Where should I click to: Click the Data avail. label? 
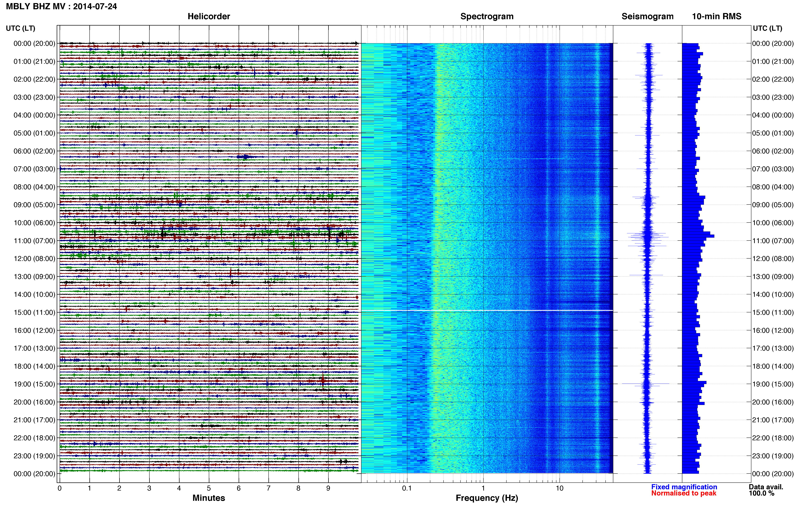click(x=766, y=487)
